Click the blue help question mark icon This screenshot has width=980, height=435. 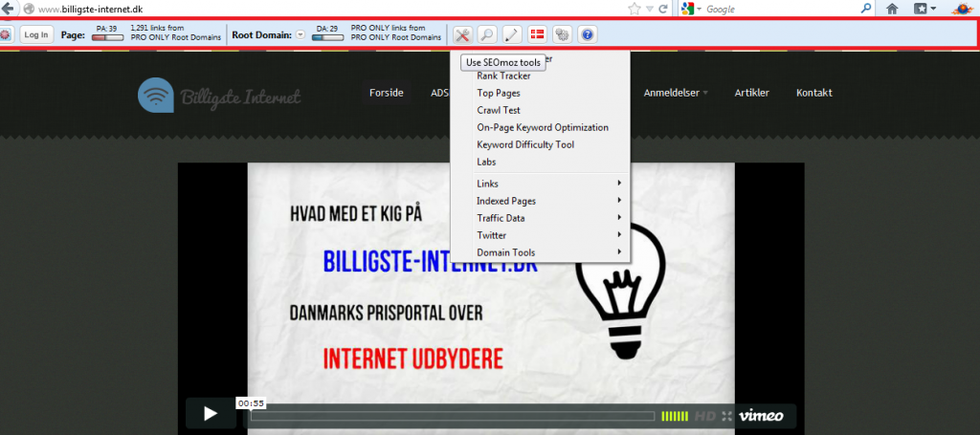click(587, 35)
